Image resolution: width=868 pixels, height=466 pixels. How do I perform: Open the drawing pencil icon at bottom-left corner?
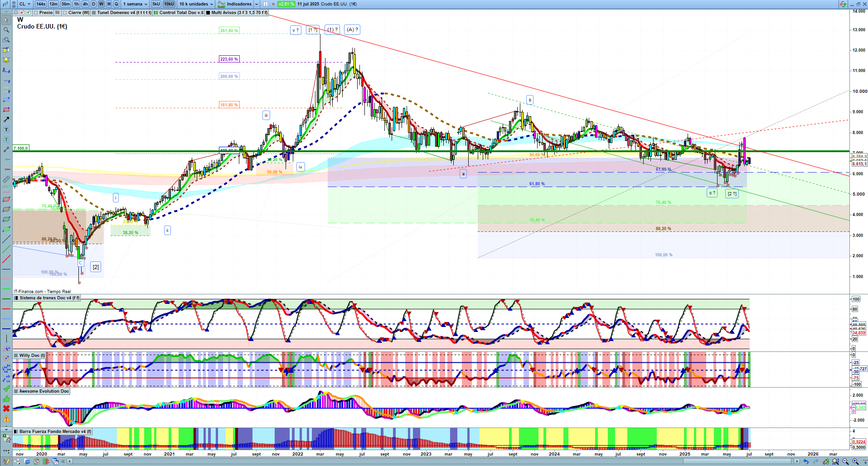6,461
